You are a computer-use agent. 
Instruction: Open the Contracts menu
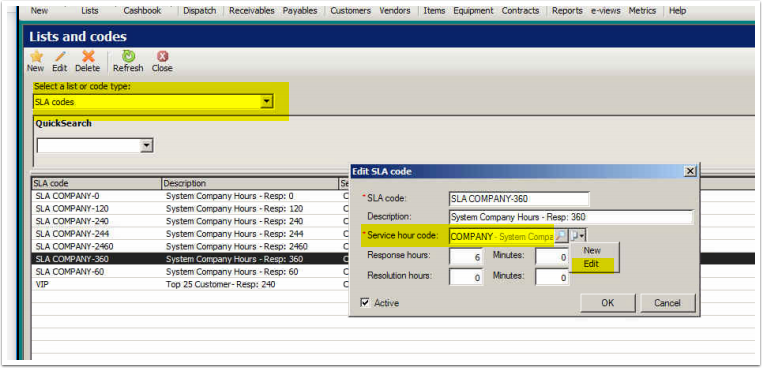click(x=520, y=11)
